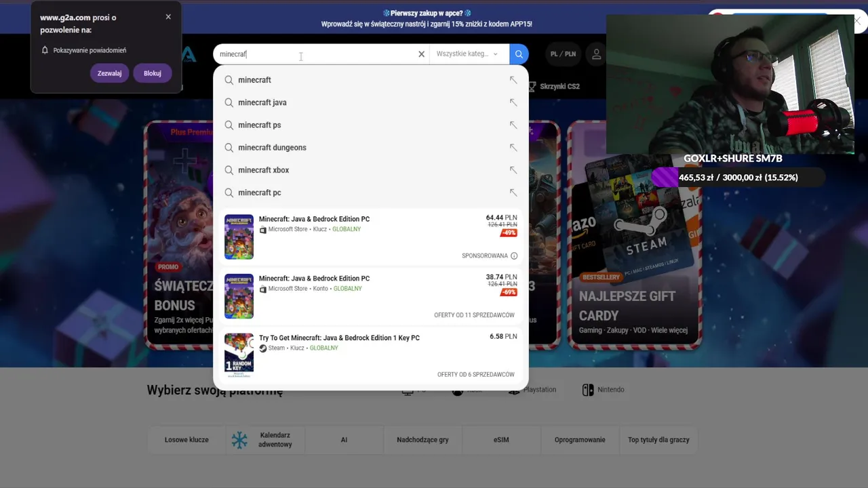
Task: Click the fill arrow beside 'minecraft dungeons'
Action: [x=513, y=147]
